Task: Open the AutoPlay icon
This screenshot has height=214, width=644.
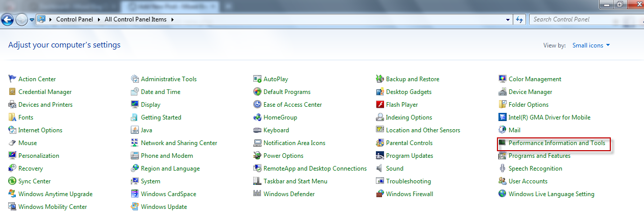Action: pyautogui.click(x=258, y=79)
